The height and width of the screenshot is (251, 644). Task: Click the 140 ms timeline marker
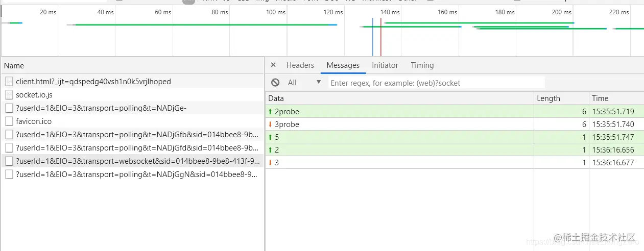[x=390, y=12]
